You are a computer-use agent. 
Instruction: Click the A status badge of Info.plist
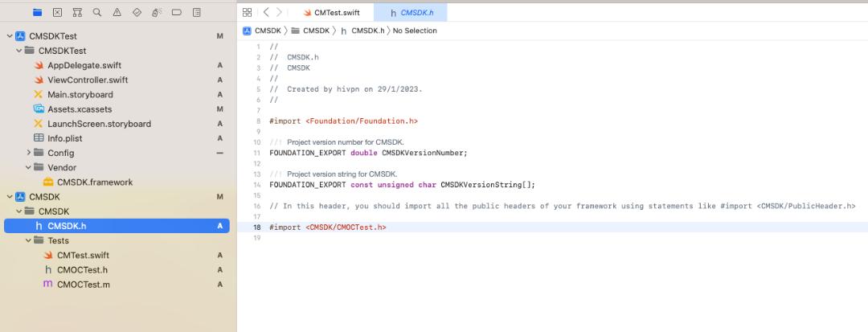tap(219, 138)
